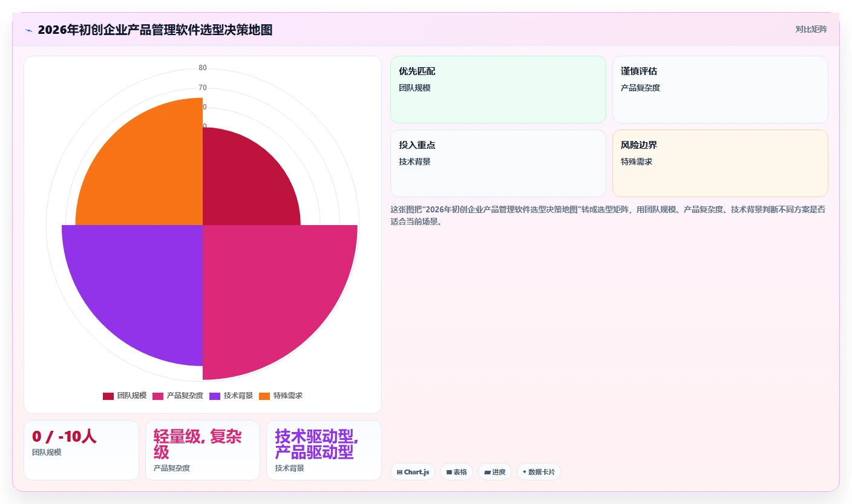Image resolution: width=852 pixels, height=504 pixels.
Task: Click the page title 2026年初创企业产品管理软件选型决策地图
Action: tap(155, 30)
